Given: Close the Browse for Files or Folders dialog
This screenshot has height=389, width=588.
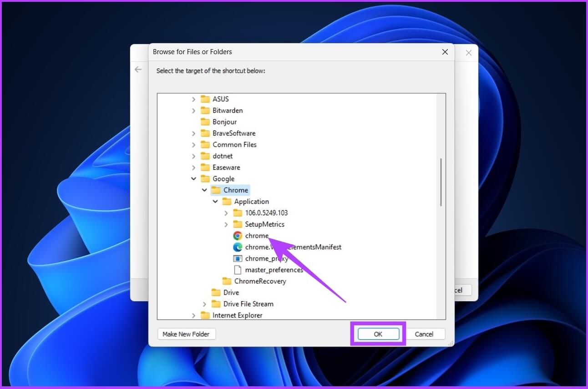Looking at the screenshot, I should tap(445, 52).
